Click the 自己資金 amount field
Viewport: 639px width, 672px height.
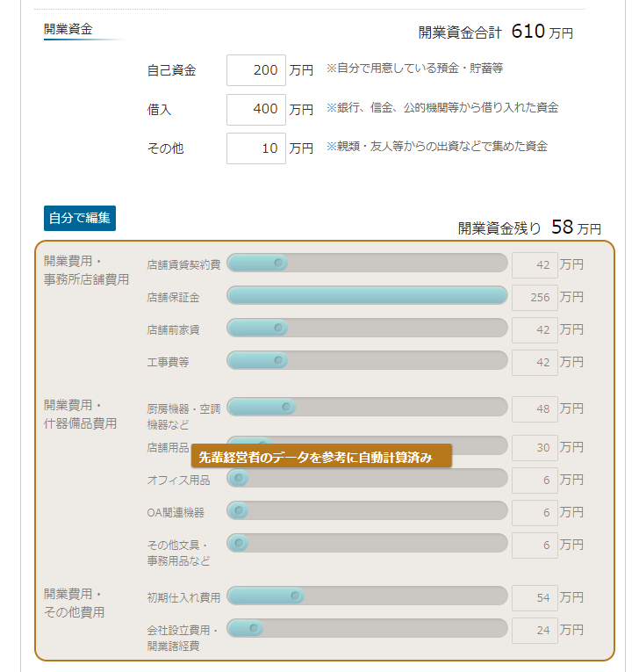click(x=256, y=70)
